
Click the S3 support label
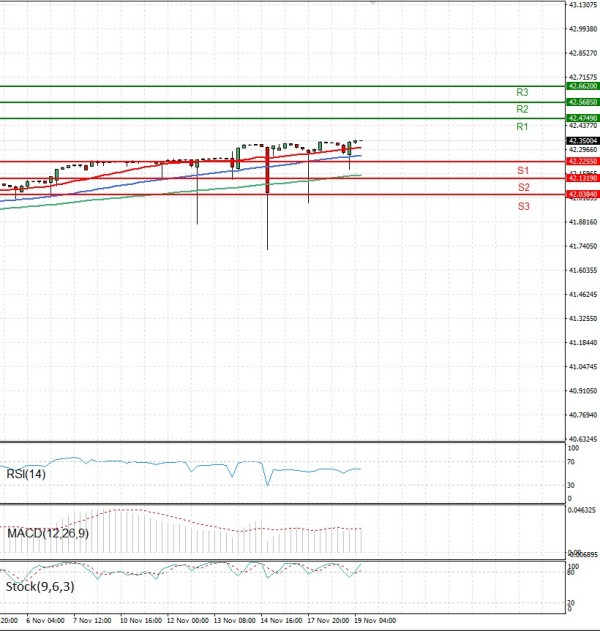[x=523, y=206]
